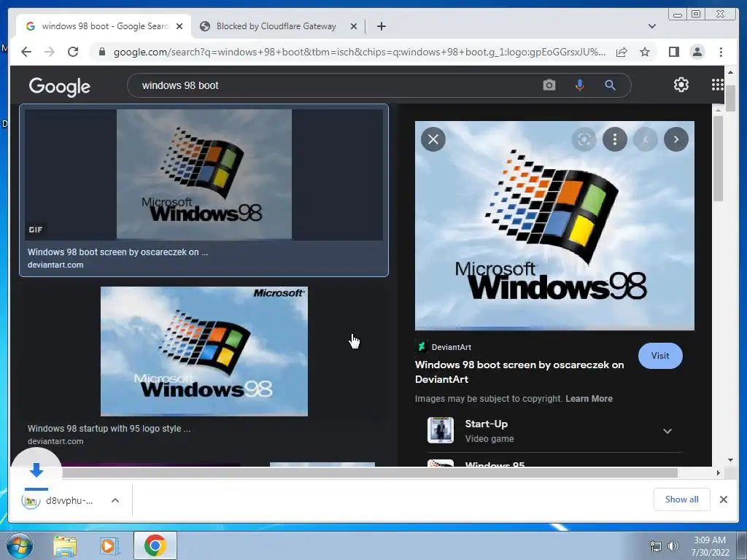Viewport: 747px width, 560px height.
Task: Submit search with the magnifier icon
Action: coord(610,85)
